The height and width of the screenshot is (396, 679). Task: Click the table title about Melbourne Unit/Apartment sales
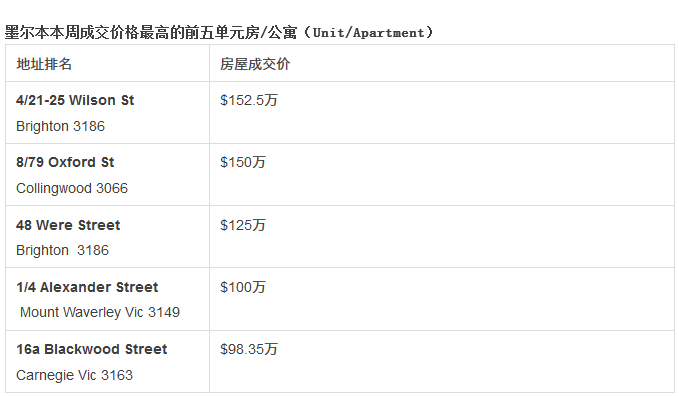219,32
